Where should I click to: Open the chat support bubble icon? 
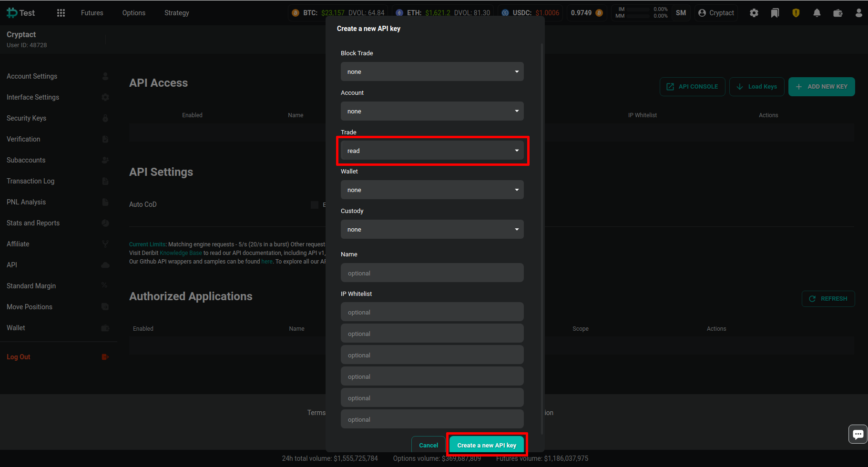pos(858,434)
